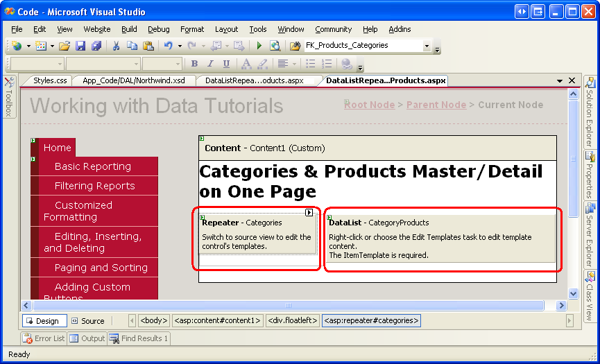600x364 pixels.
Task: Click the Basic Reporting menu link
Action: 93,166
